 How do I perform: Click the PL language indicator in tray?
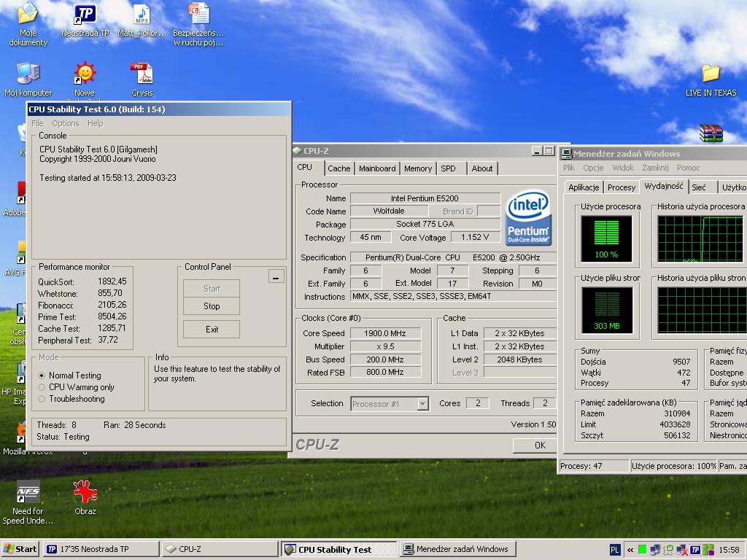tap(615, 550)
